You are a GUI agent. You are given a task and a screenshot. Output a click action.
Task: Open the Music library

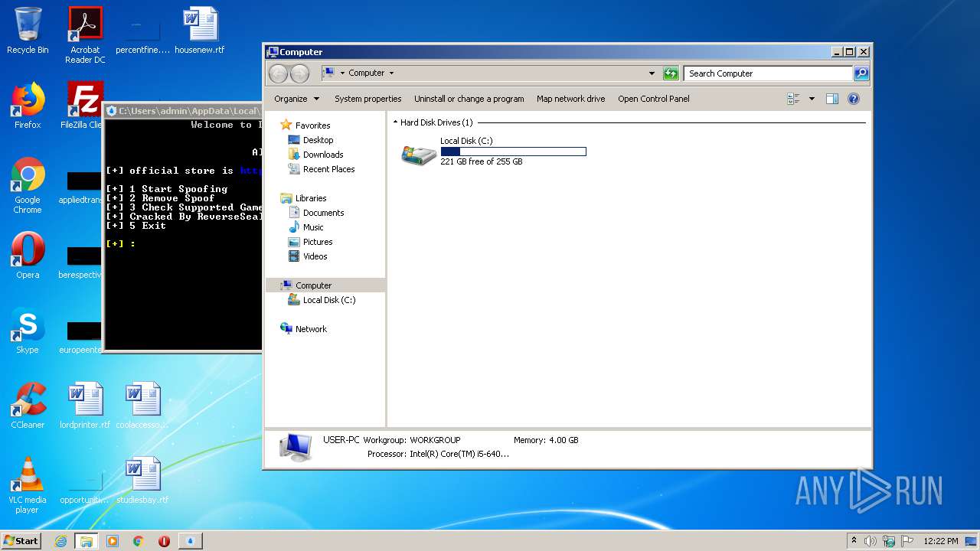(x=313, y=227)
